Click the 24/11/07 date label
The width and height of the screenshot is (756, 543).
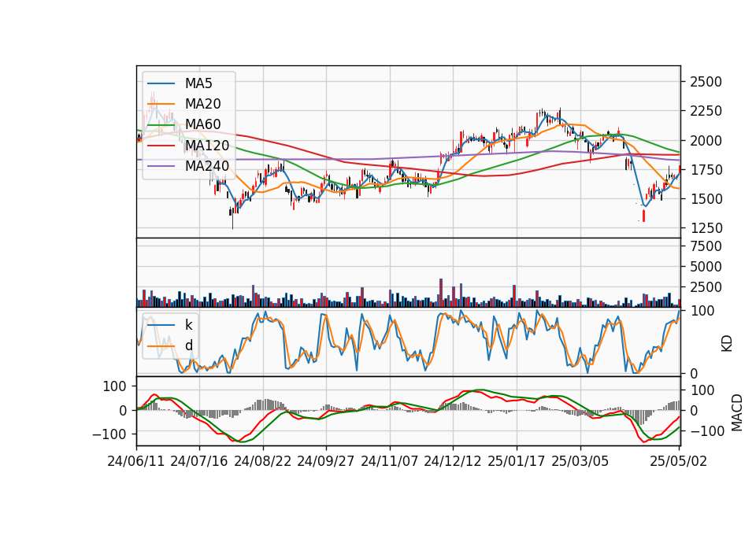(x=390, y=461)
